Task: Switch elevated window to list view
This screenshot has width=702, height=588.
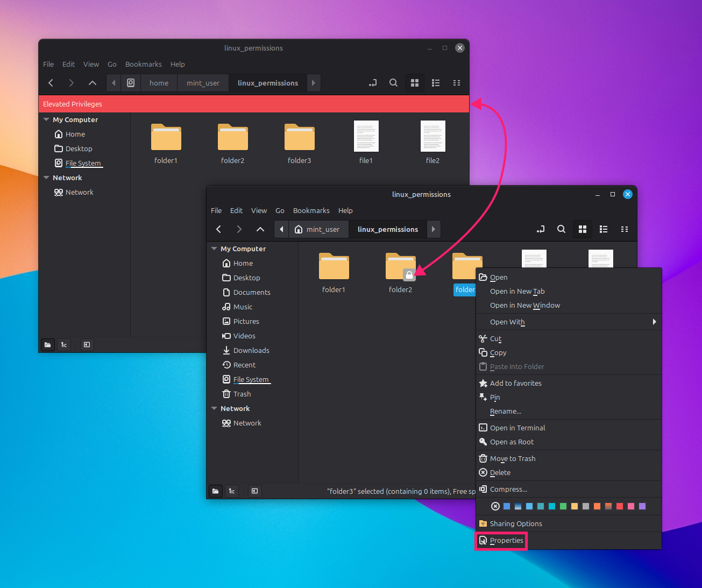Action: 436,83
